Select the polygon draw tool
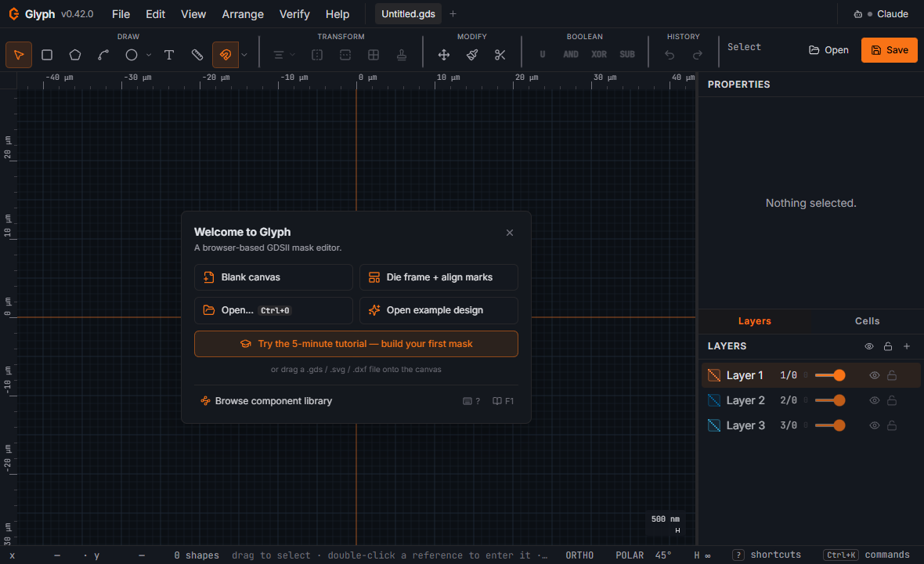The height and width of the screenshot is (564, 924). [75, 55]
